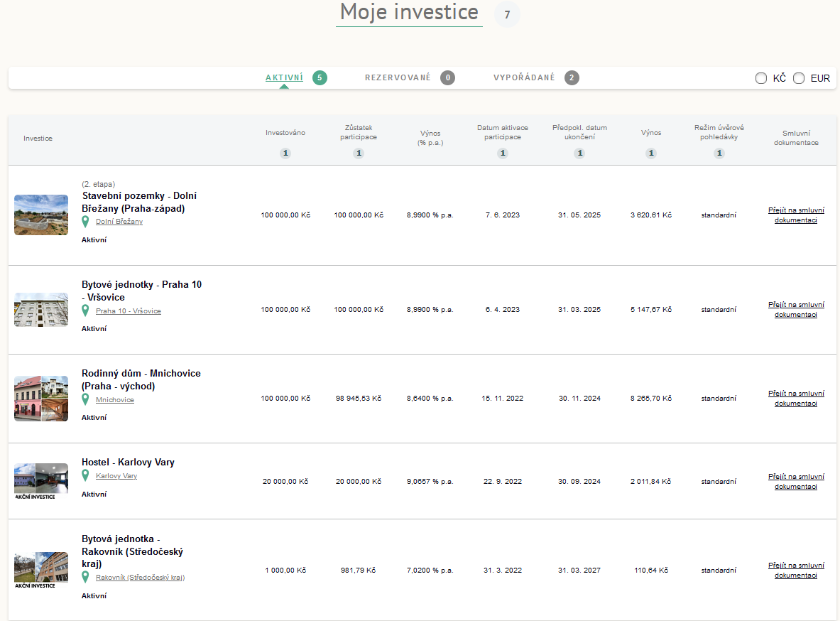Show info for Předpokl. datum ukončení
Image resolution: width=840 pixels, height=621 pixels.
click(x=579, y=153)
